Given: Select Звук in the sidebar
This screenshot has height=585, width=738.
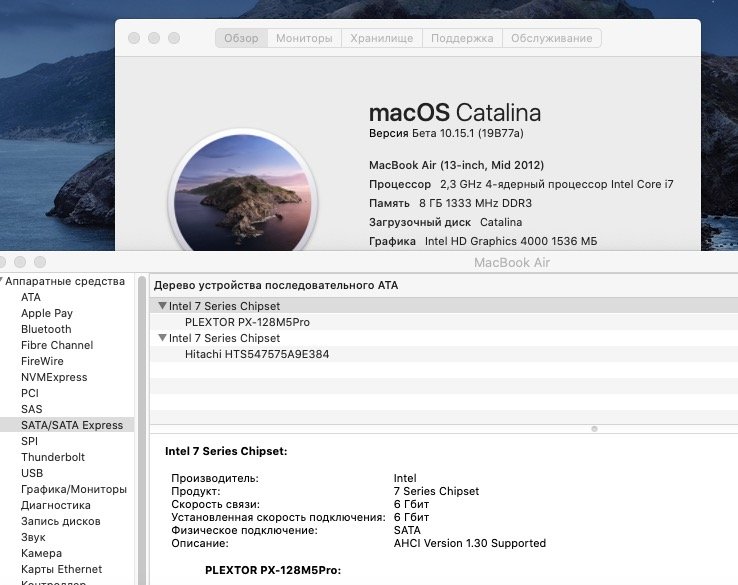Looking at the screenshot, I should (33, 537).
